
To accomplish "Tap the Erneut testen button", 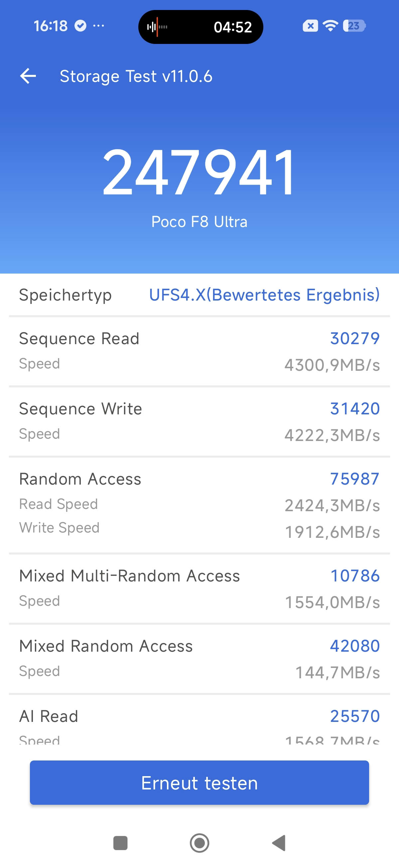I will point(199,782).
